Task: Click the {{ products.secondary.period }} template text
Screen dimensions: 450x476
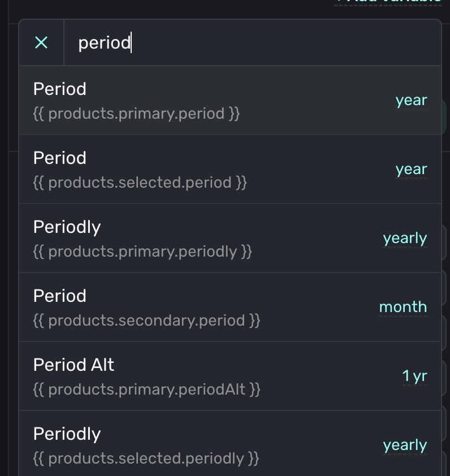Action: coord(146,321)
